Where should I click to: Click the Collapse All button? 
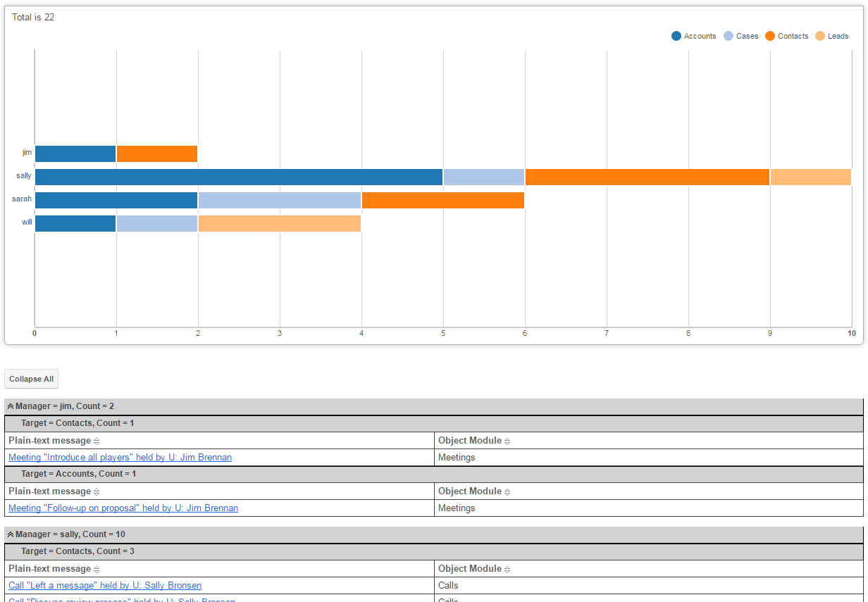(x=31, y=379)
